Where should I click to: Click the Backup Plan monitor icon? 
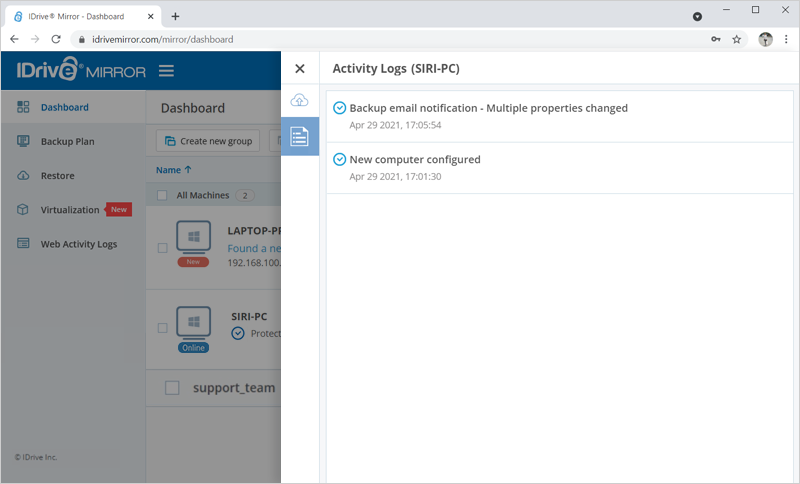tap(23, 141)
